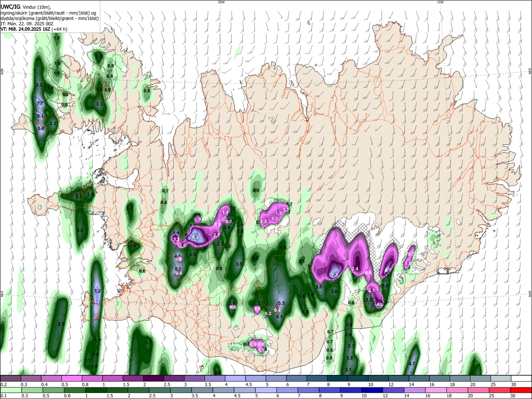Pick the red 30 swatch in the rain legend
This screenshot has height=399, width=532.
point(520,390)
